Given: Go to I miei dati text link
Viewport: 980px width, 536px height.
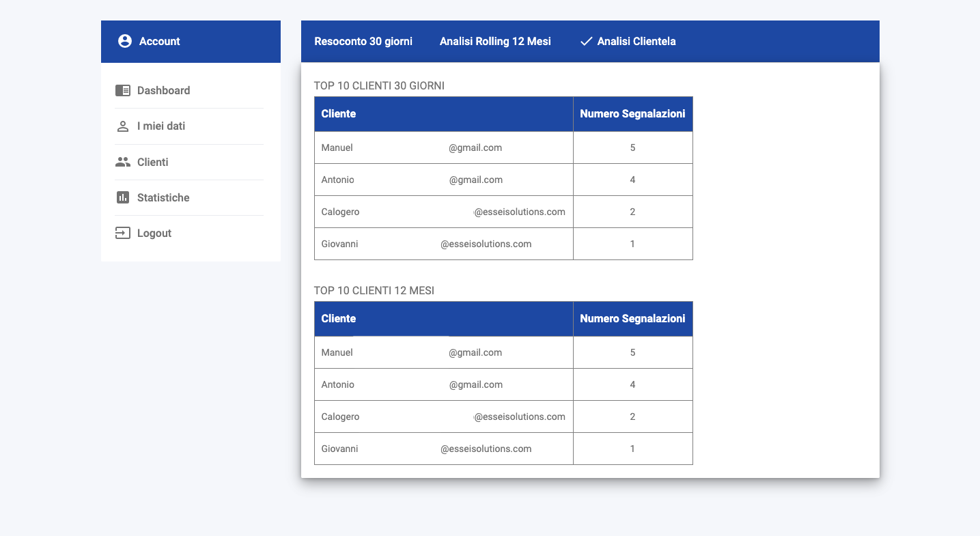Looking at the screenshot, I should point(161,126).
